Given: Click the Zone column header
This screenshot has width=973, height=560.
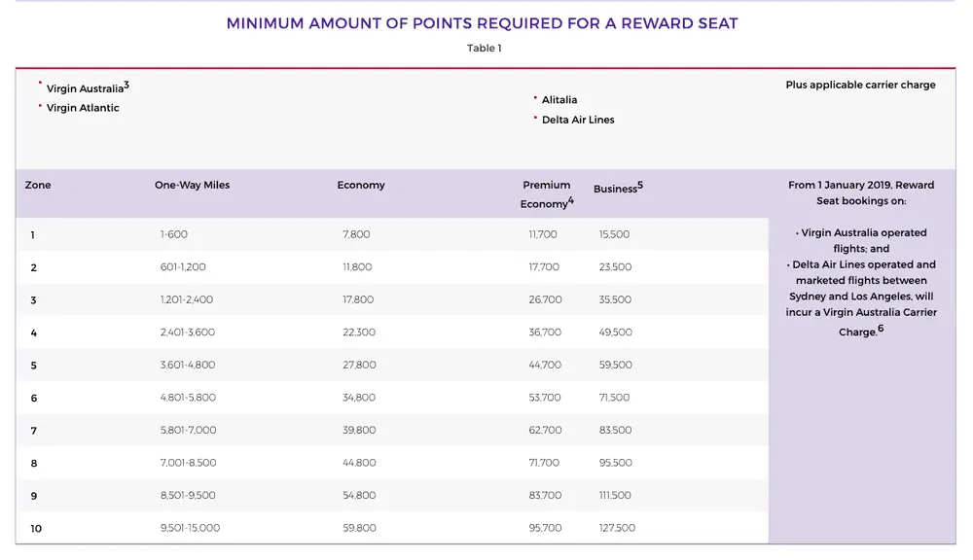Looking at the screenshot, I should pyautogui.click(x=38, y=185).
